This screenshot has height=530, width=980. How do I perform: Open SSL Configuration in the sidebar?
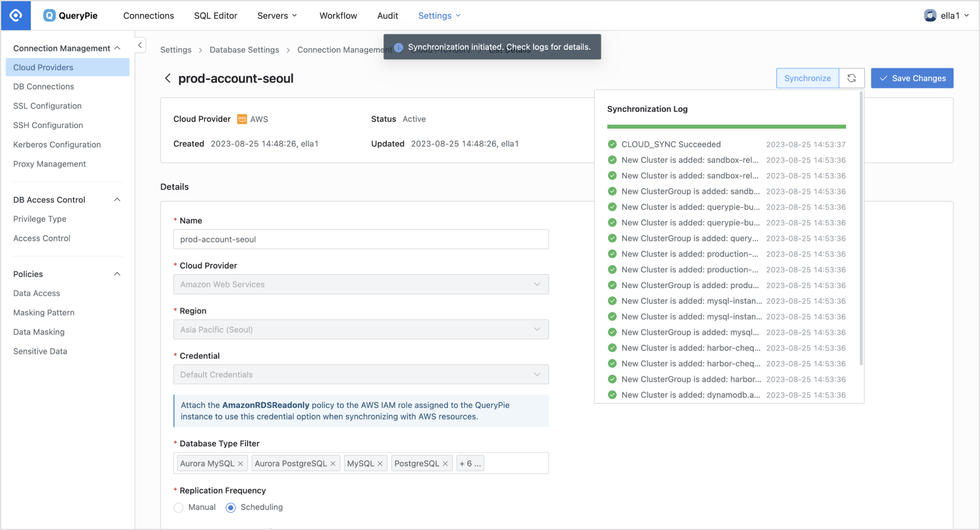pos(47,106)
